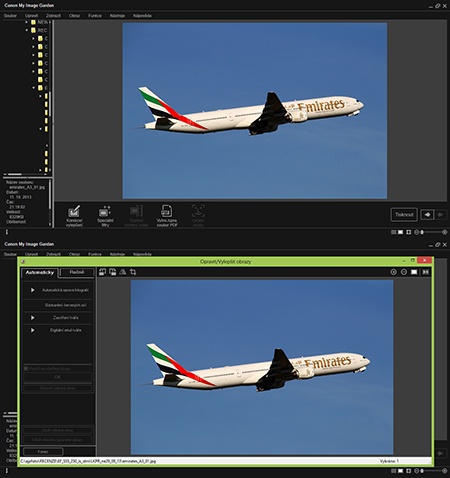Click the rotate left icon in editor
The image size is (450, 478).
click(x=102, y=272)
